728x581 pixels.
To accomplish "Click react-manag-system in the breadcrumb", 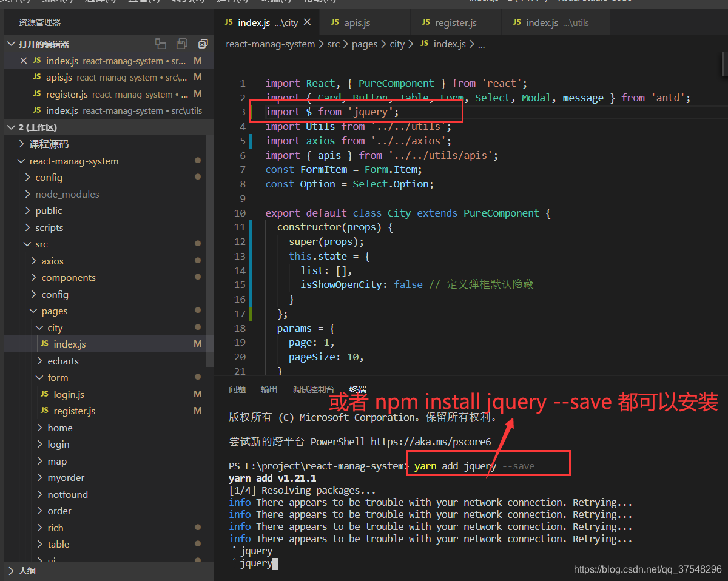I will coord(271,44).
